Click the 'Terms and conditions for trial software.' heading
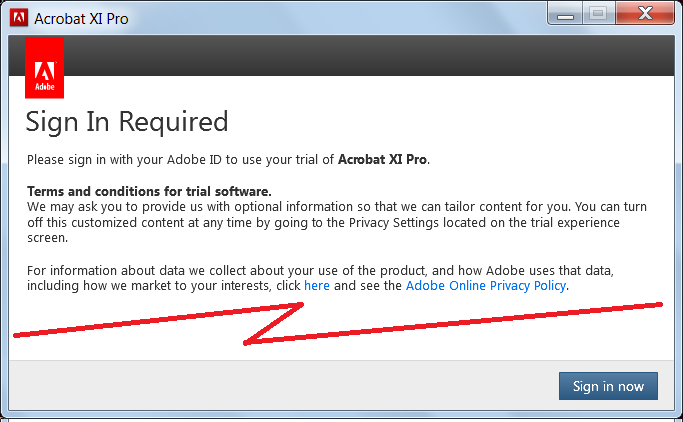The width and height of the screenshot is (683, 422). (149, 191)
